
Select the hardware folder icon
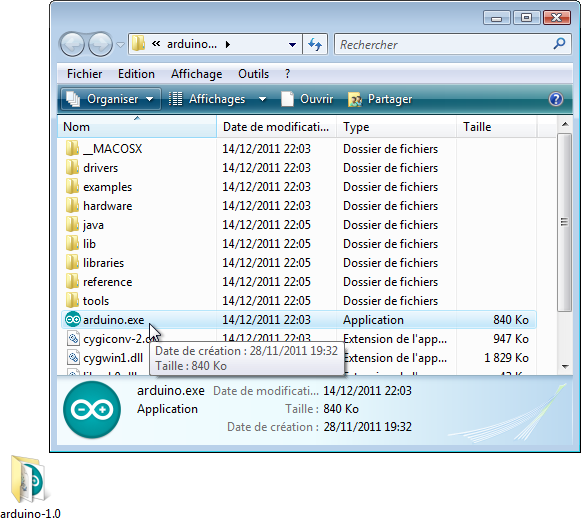click(x=73, y=205)
